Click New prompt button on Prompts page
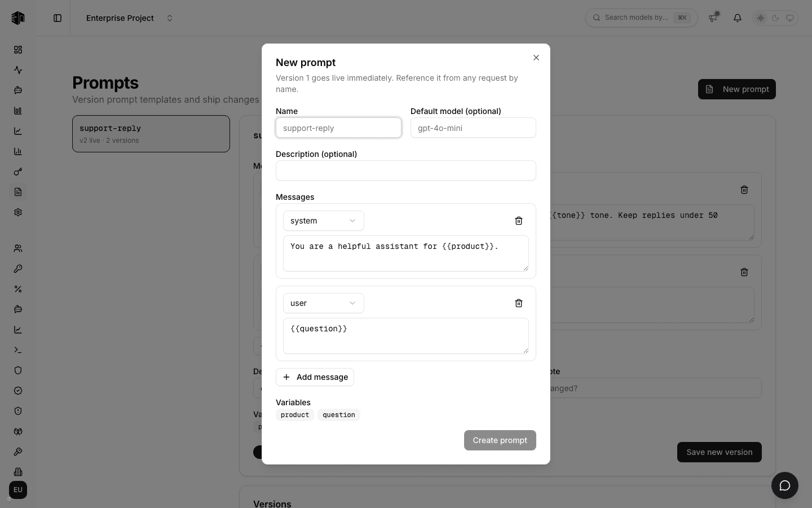 [x=737, y=89]
